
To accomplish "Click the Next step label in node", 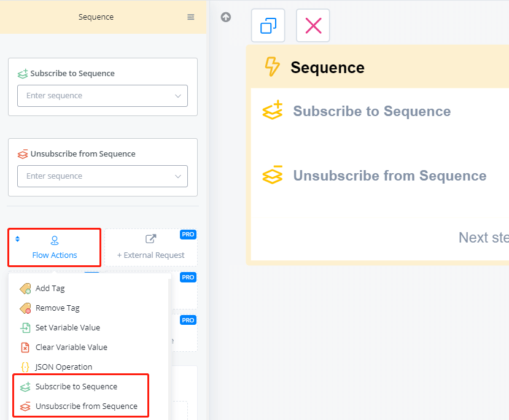I will coord(483,238).
